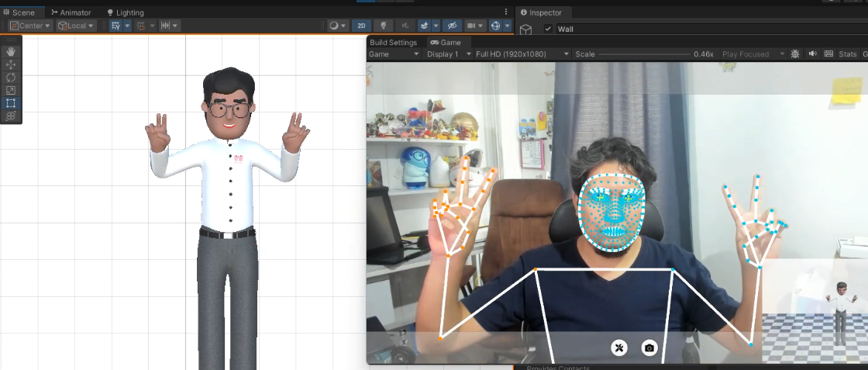The image size is (868, 370).
Task: Select the Rect transform tool
Action: pos(11,103)
